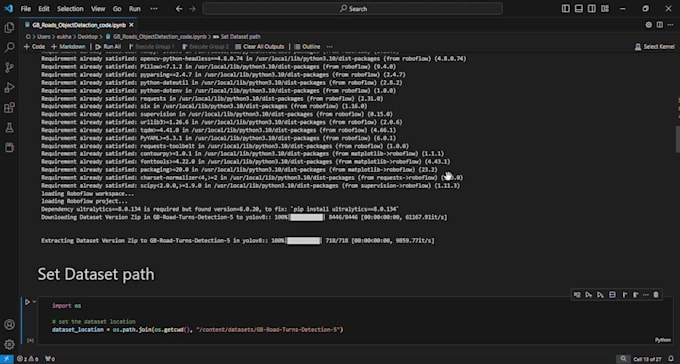Run the import os cell
The width and height of the screenshot is (680, 364).
[x=27, y=302]
